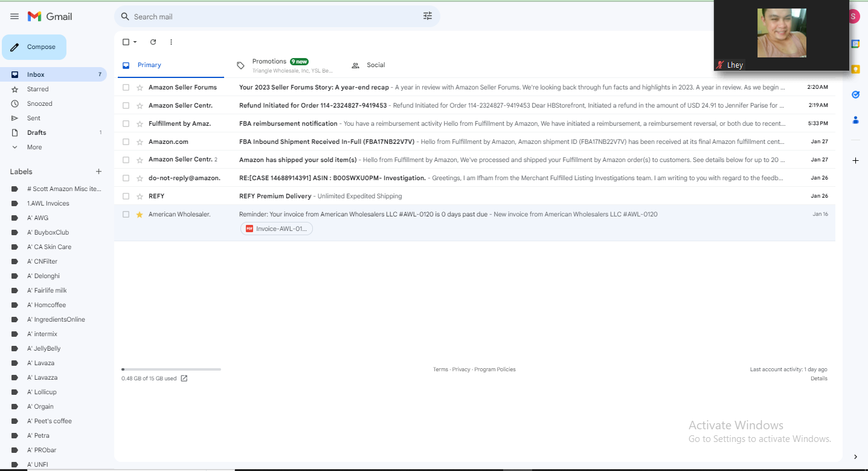Open the Program Policies link
This screenshot has height=471, width=868.
(495, 369)
